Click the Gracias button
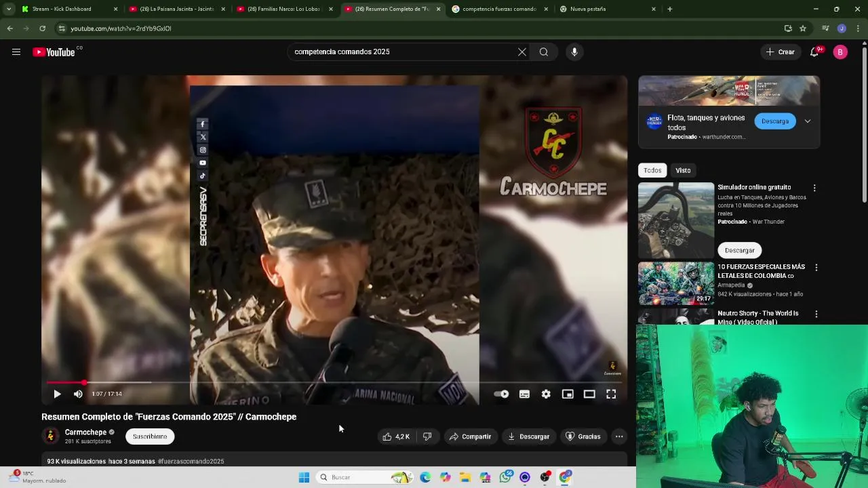The image size is (868, 488). point(583,436)
